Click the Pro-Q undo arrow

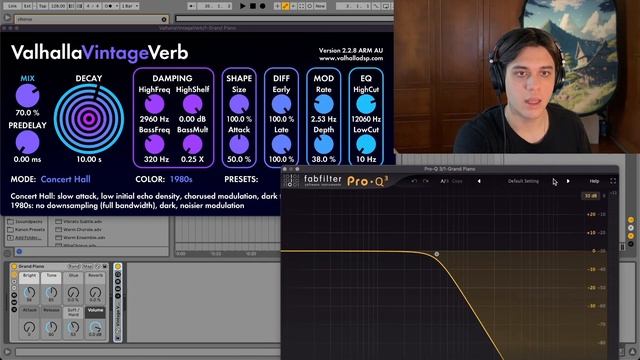[x=414, y=181]
